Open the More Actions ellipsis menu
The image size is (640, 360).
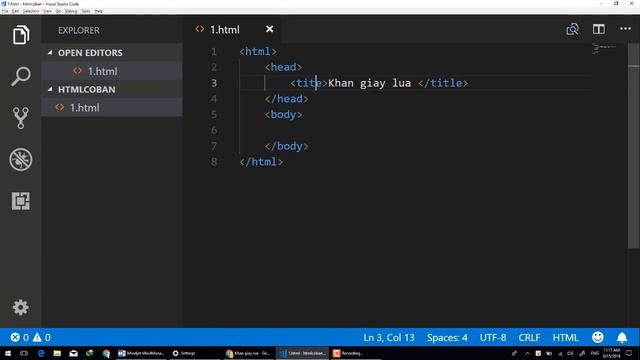pyautogui.click(x=625, y=29)
